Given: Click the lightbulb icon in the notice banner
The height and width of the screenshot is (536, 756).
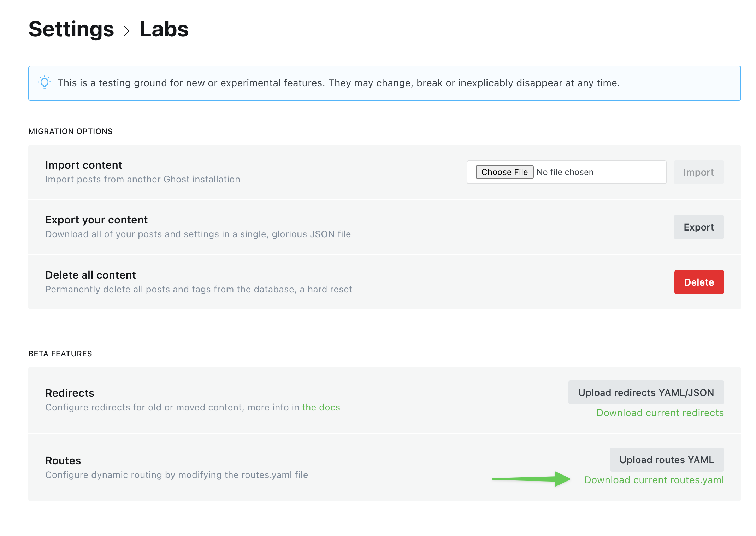Looking at the screenshot, I should (x=45, y=83).
